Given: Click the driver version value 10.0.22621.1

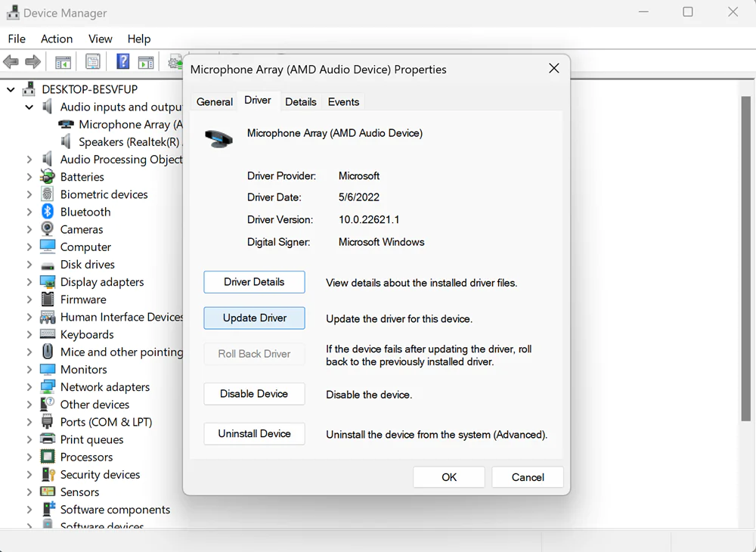Looking at the screenshot, I should click(x=369, y=220).
